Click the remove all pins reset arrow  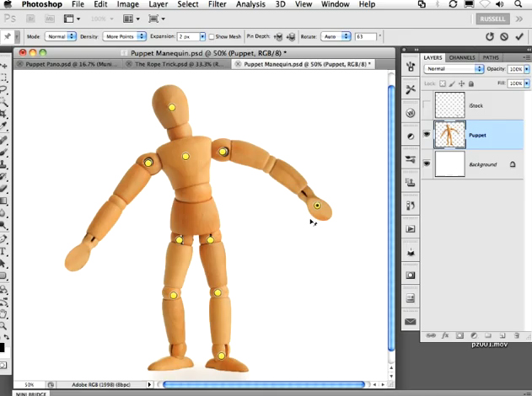[490, 37]
